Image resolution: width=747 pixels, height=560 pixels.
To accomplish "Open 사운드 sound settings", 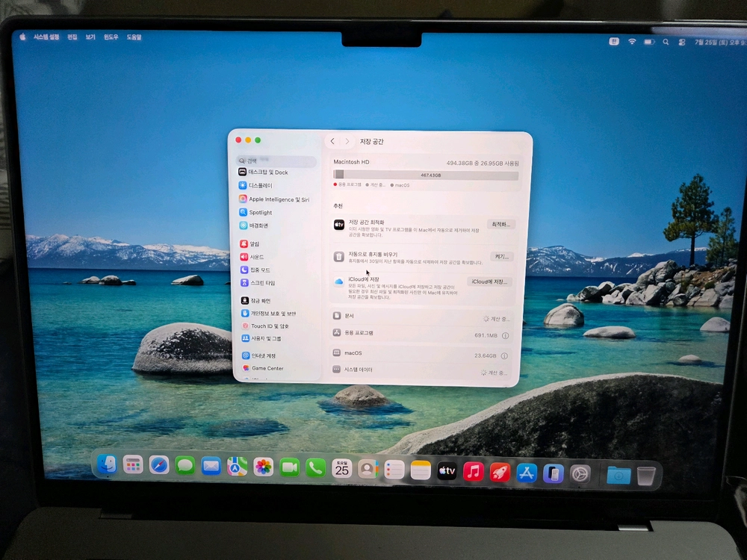I will (252, 257).
